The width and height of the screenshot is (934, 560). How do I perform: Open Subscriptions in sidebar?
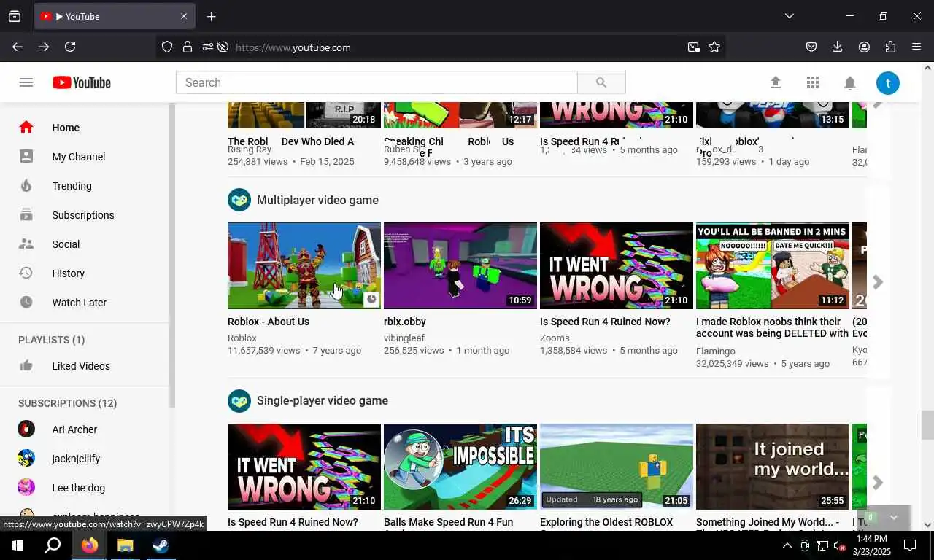(85, 215)
